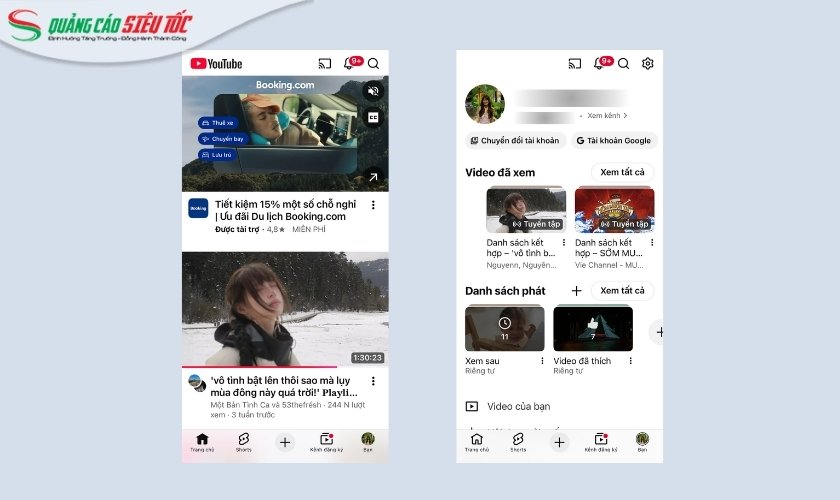
Task: Unmute the Booking.com ad video
Action: click(x=373, y=91)
